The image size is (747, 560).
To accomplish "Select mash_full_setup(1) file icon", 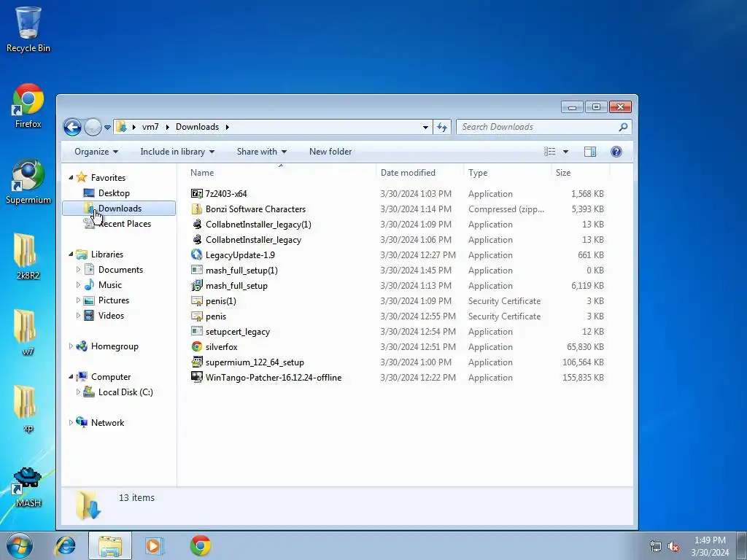I will coord(197,270).
